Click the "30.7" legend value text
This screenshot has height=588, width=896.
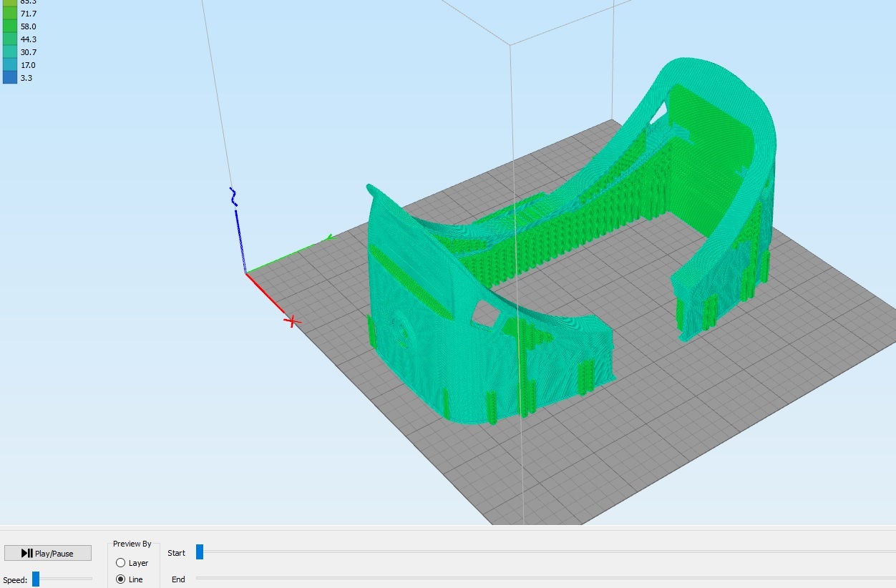tap(28, 52)
